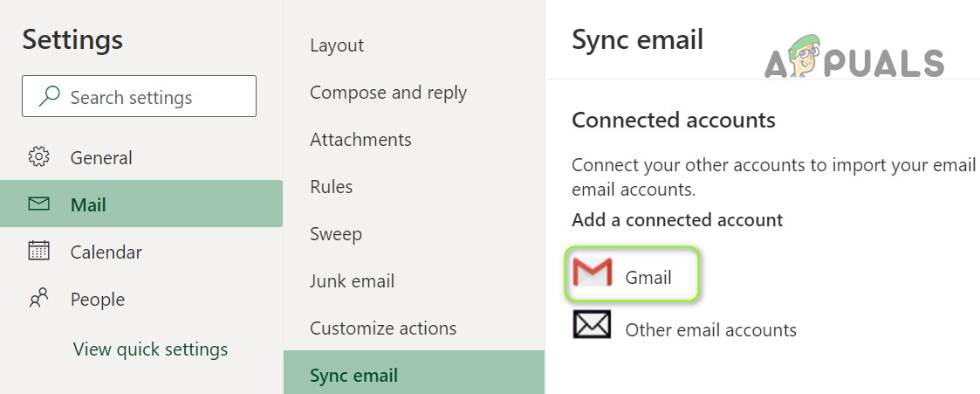Click the red Gmail logo icon
The height and width of the screenshot is (394, 980).
[x=593, y=273]
